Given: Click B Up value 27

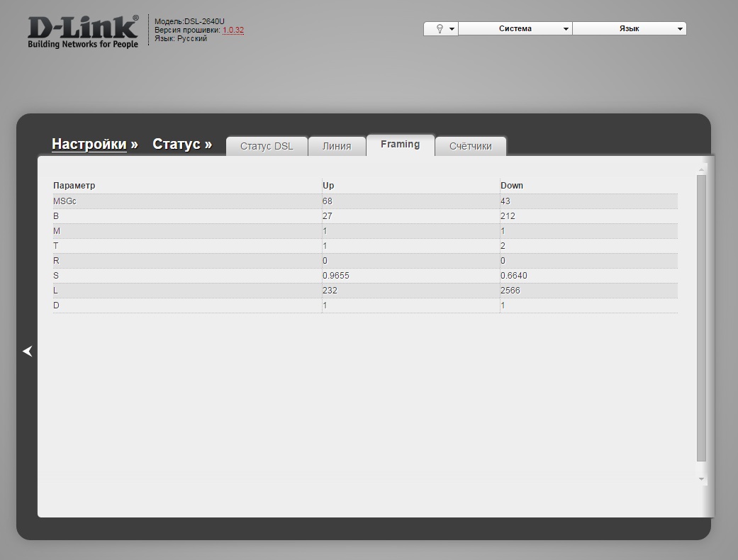Looking at the screenshot, I should click(327, 216).
